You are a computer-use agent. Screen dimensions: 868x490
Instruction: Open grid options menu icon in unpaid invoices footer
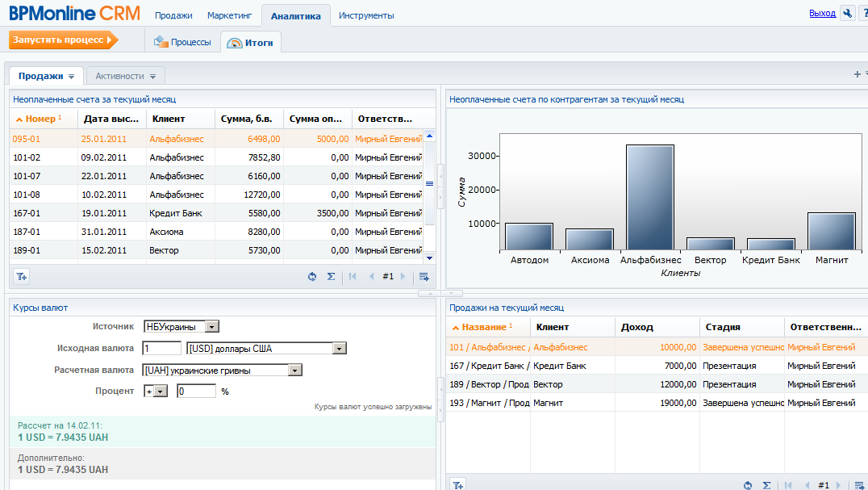point(424,277)
